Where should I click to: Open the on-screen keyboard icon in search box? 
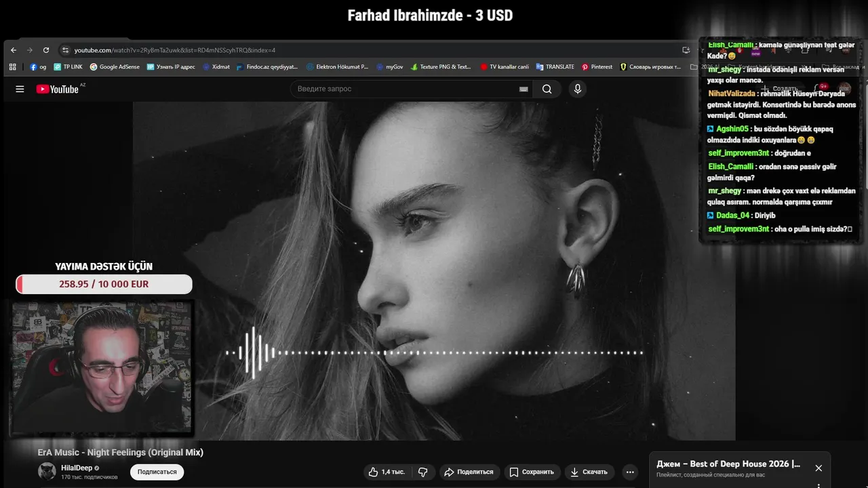point(524,89)
